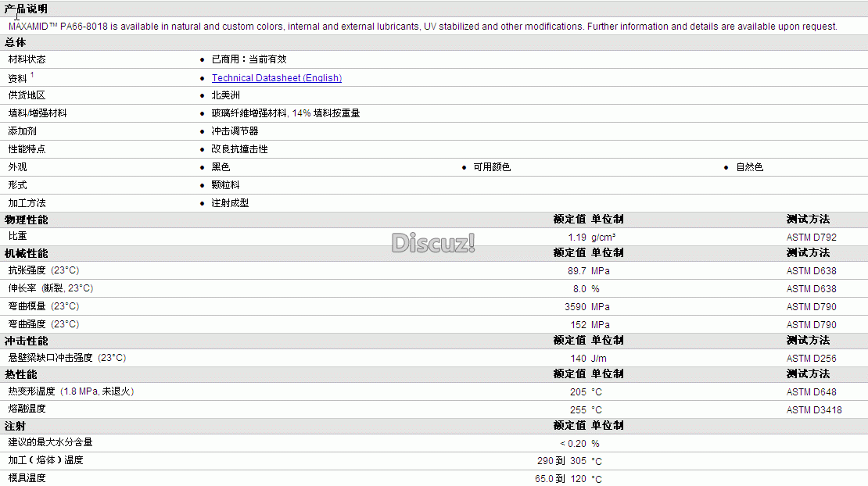Select the 注射成型 value

click(x=230, y=203)
